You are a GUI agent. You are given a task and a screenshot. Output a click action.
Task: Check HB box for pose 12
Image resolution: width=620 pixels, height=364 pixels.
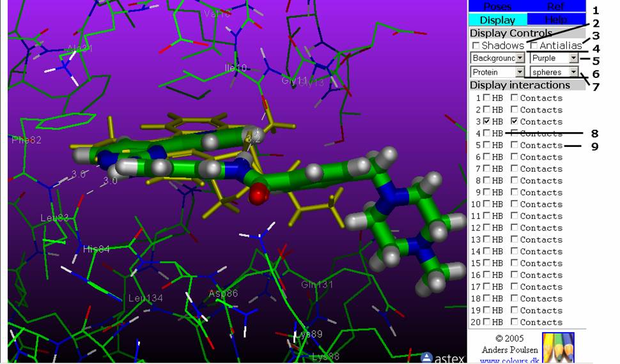pos(487,227)
